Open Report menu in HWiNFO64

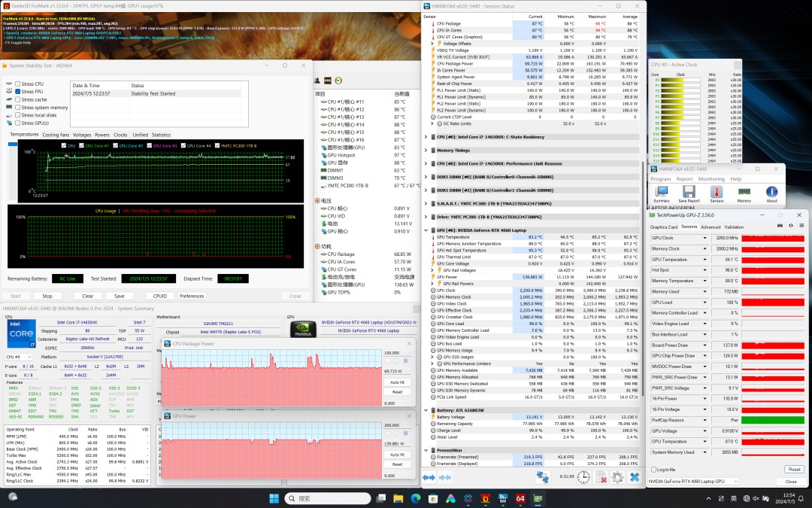pos(684,179)
